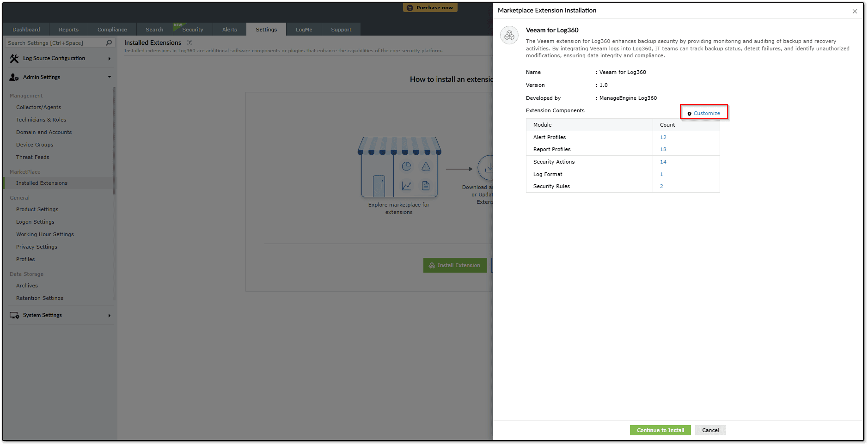Click the marketplace storefront illustration
The width and height of the screenshot is (868, 445).
(x=399, y=167)
